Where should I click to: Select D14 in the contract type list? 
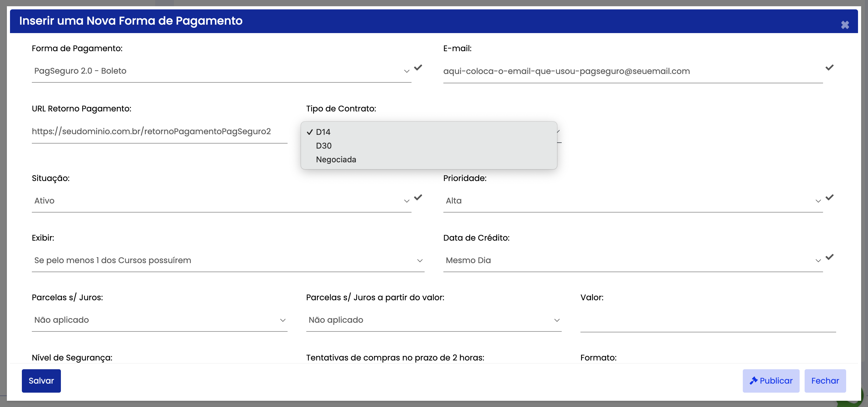pos(429,132)
